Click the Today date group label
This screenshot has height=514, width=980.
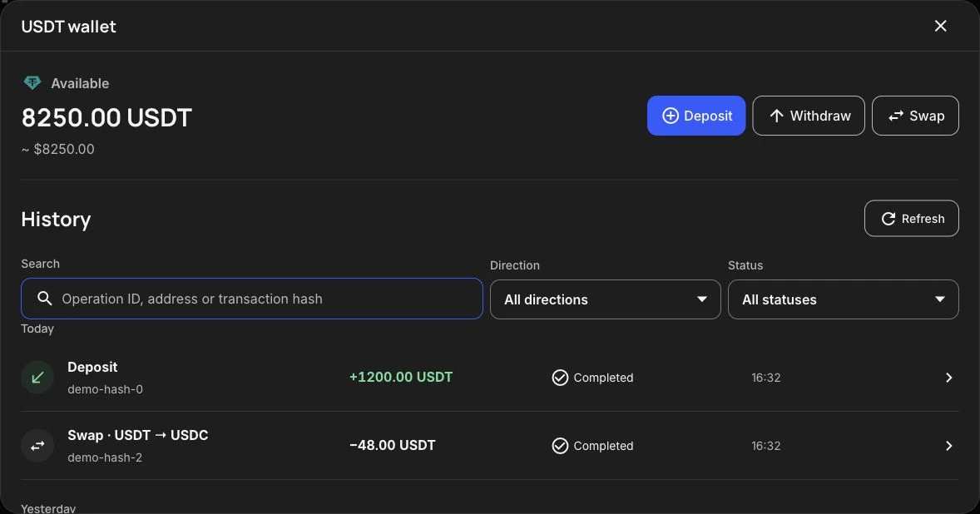pos(37,329)
